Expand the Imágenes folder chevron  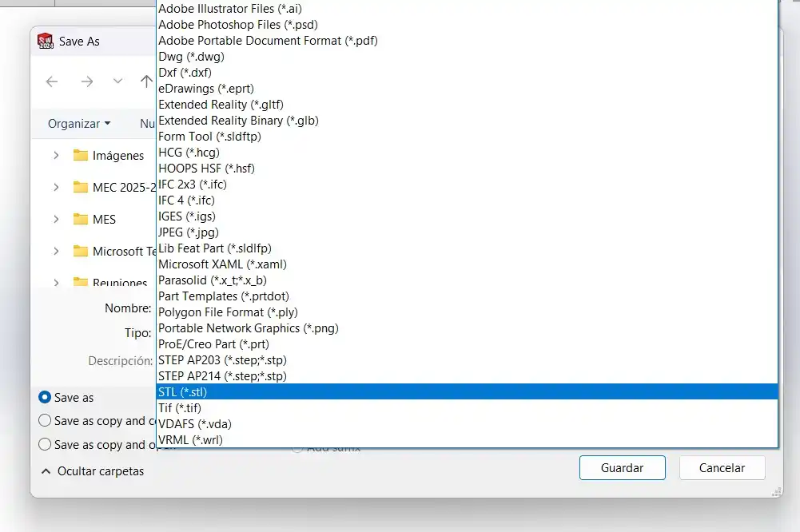pos(56,155)
